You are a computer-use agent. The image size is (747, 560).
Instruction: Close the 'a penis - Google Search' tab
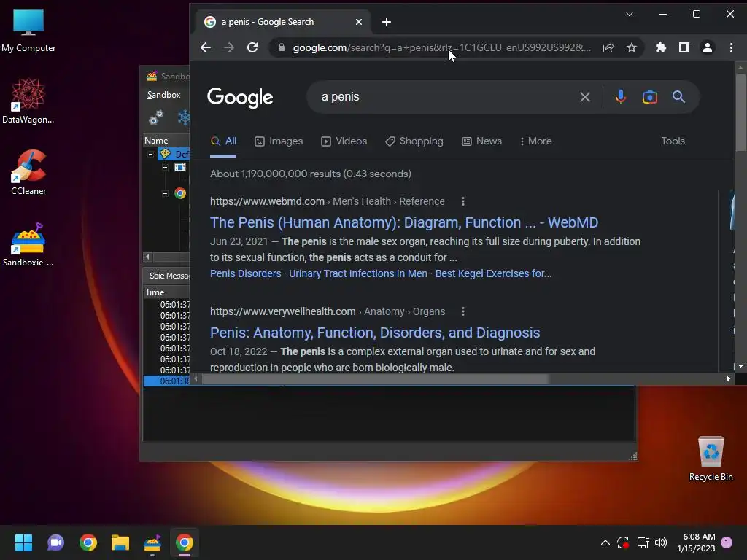click(x=359, y=22)
